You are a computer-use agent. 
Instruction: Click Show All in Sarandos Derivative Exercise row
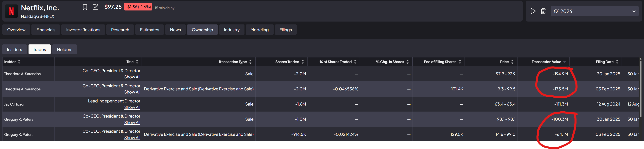132,92
